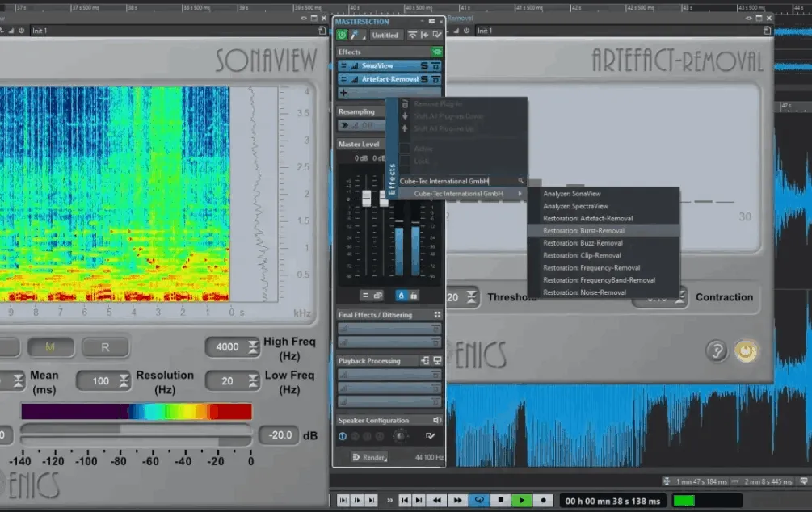Click the speaker icon in Speaker Configuration header
The height and width of the screenshot is (512, 812).
point(436,419)
